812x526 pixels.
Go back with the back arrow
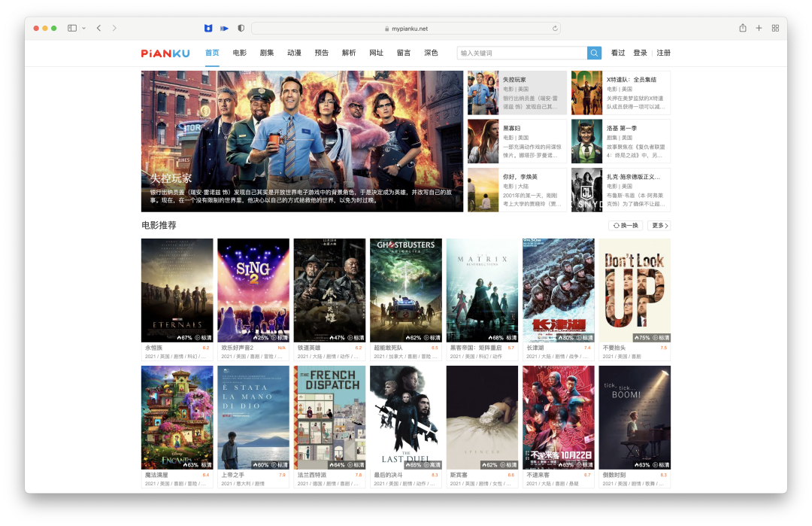point(99,28)
